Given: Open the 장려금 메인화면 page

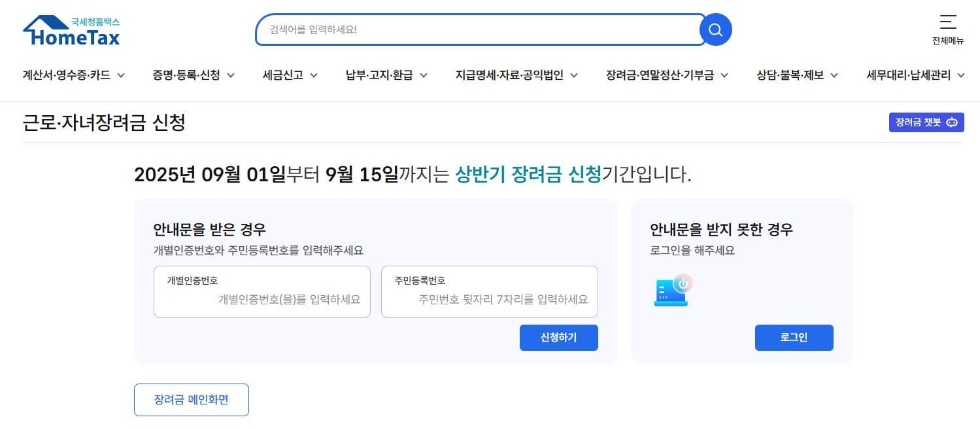Looking at the screenshot, I should (191, 399).
